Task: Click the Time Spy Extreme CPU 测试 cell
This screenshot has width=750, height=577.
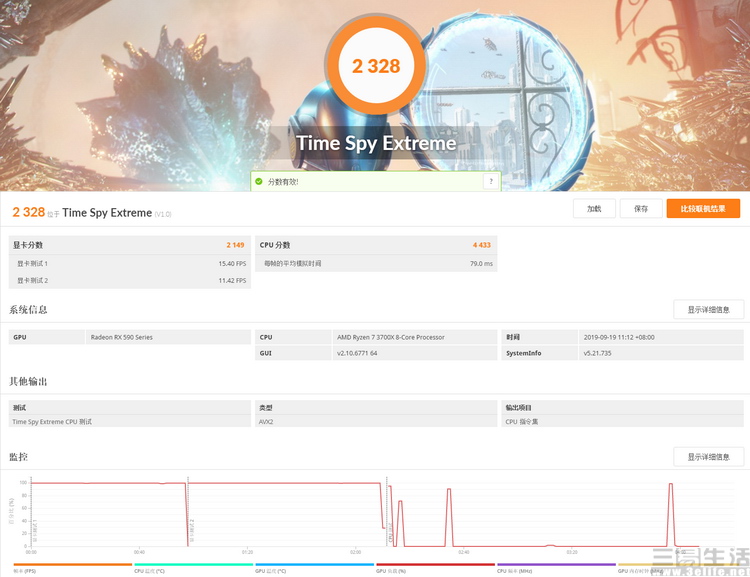Action: point(130,422)
